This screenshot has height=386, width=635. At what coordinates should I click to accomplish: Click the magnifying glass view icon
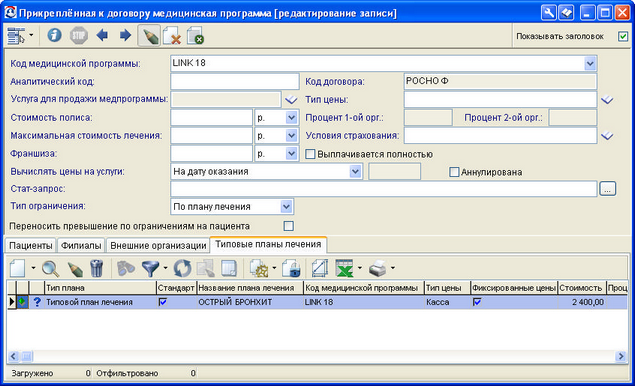coord(51,268)
